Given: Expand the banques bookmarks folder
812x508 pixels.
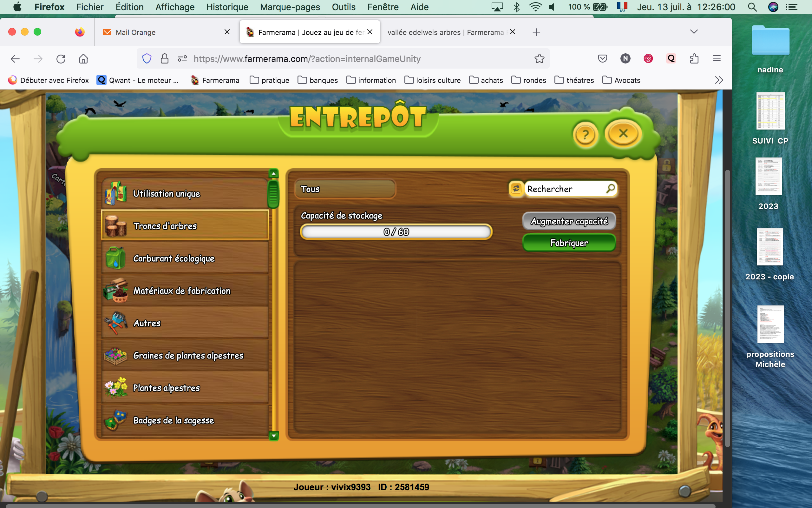Looking at the screenshot, I should point(318,80).
